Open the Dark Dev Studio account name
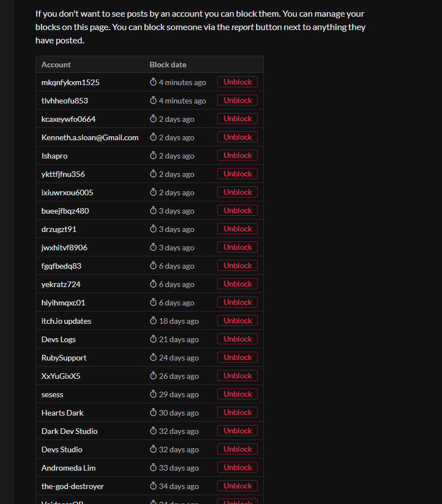The image size is (442, 504). (70, 431)
